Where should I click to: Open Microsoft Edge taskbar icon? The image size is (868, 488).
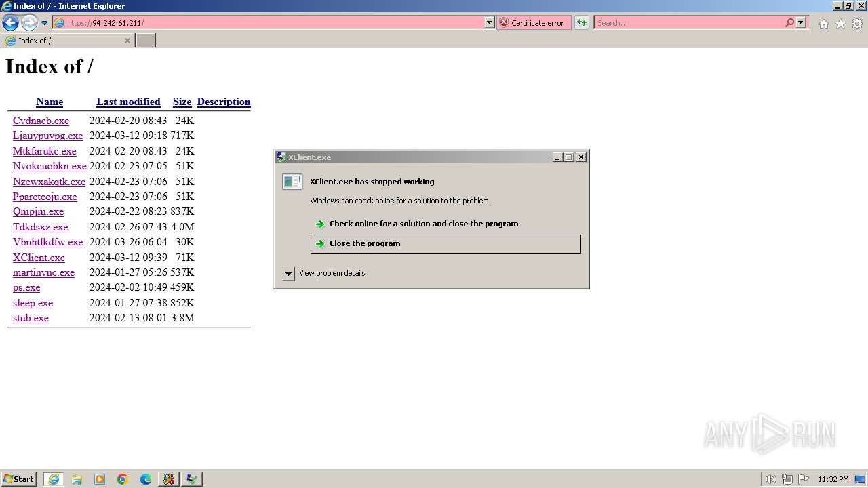pos(146,479)
